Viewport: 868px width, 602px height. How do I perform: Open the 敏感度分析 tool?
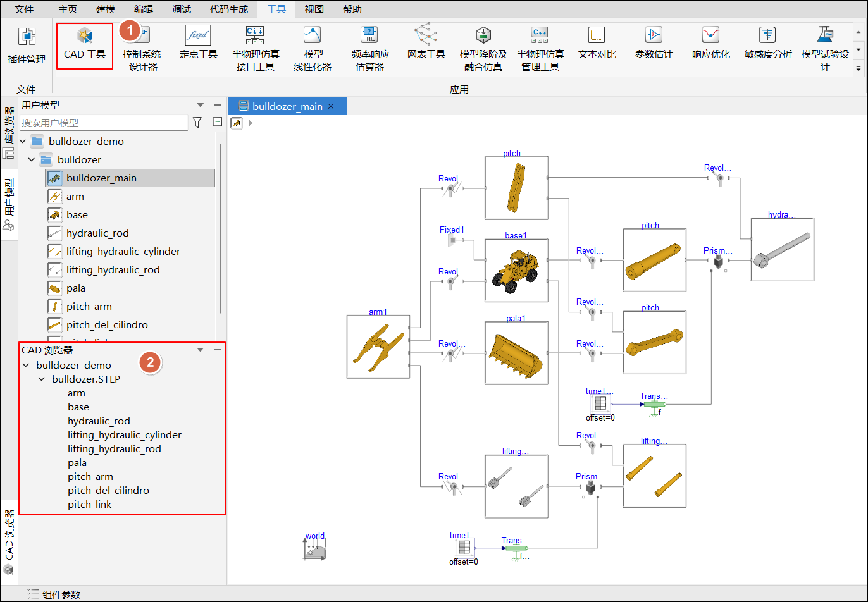(767, 43)
